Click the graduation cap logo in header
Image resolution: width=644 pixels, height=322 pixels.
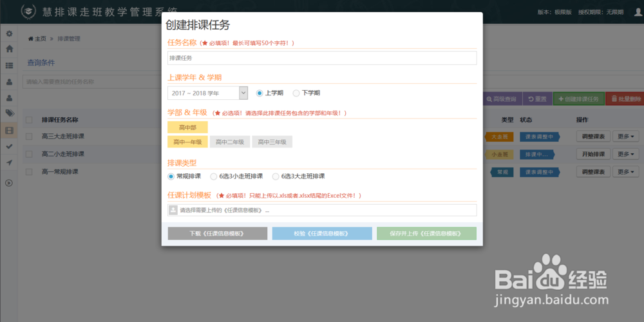pyautogui.click(x=28, y=12)
